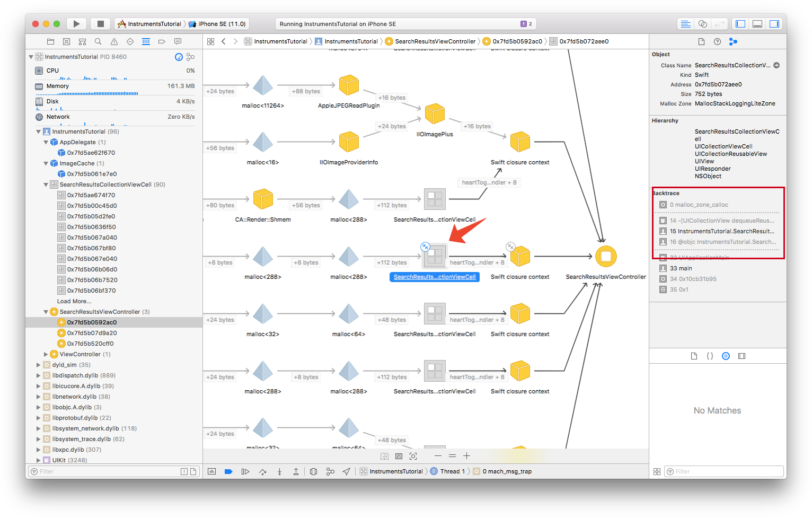Click Continue program execution button
The image size is (812, 518).
(x=245, y=471)
